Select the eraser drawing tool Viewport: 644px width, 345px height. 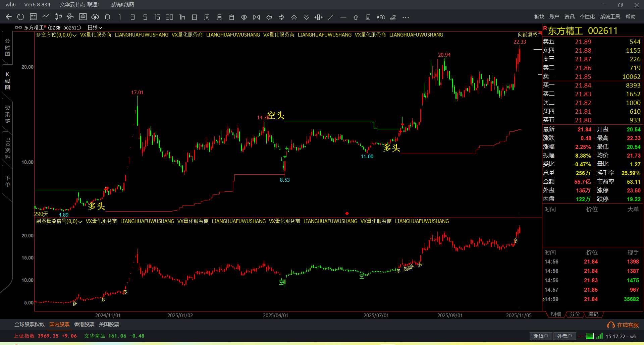point(393,17)
